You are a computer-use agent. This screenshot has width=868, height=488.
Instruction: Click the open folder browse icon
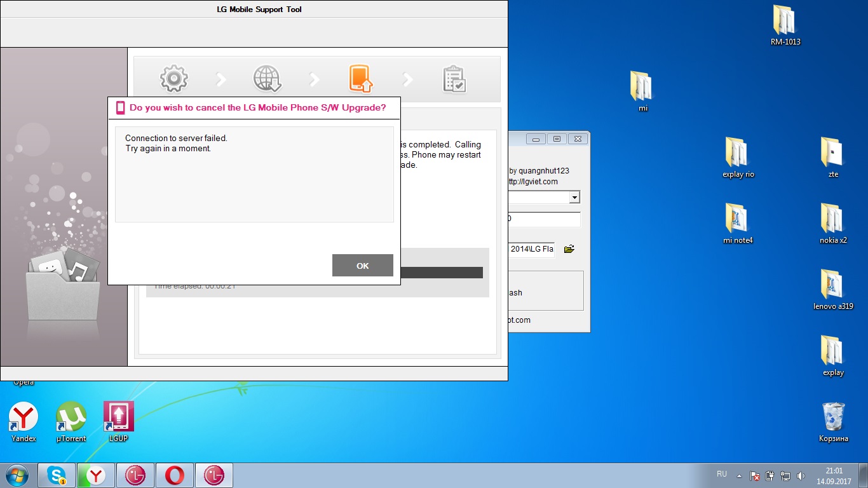click(569, 249)
